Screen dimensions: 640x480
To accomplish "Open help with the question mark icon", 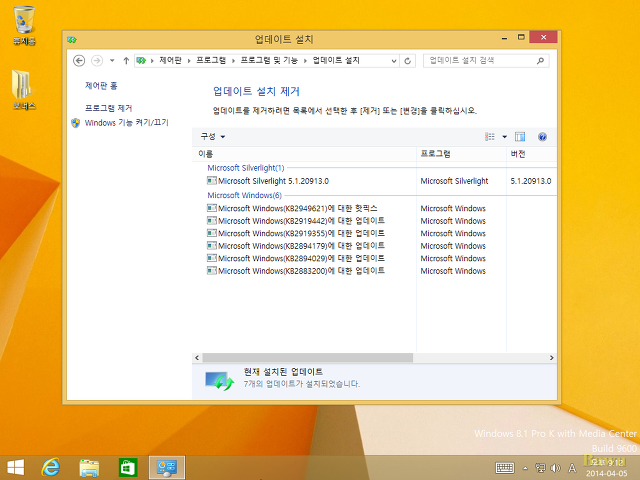I will point(542,137).
